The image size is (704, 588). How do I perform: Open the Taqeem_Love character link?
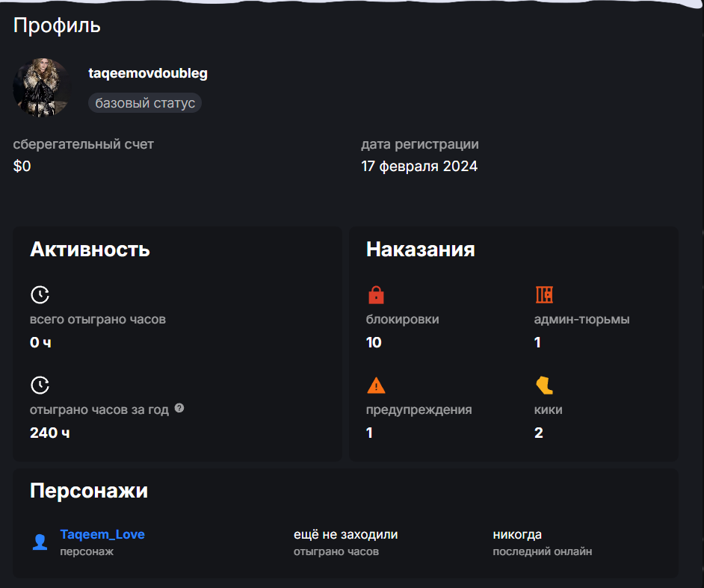pyautogui.click(x=102, y=534)
